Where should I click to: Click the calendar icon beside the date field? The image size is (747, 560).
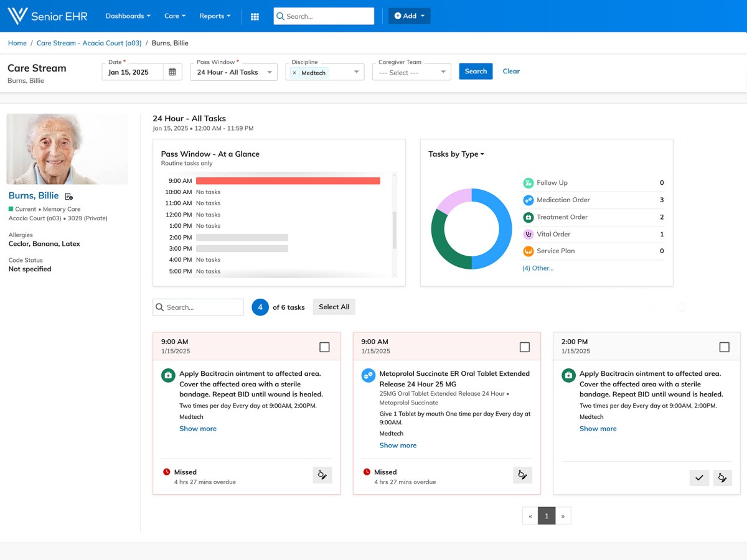[172, 72]
